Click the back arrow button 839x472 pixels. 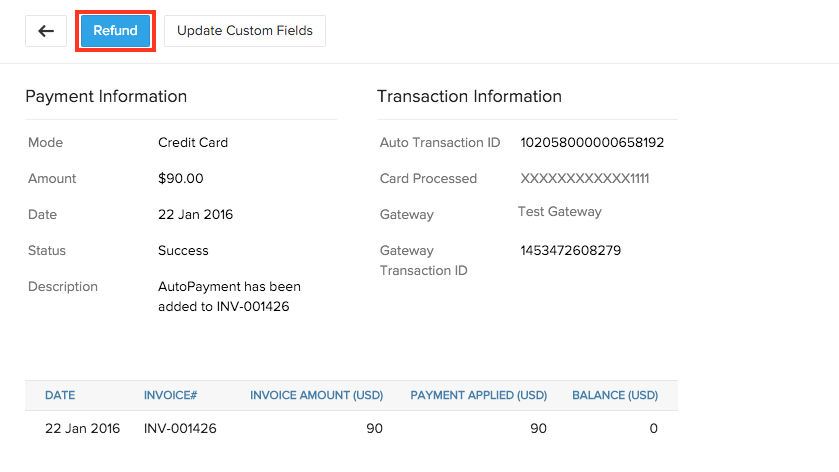point(46,31)
